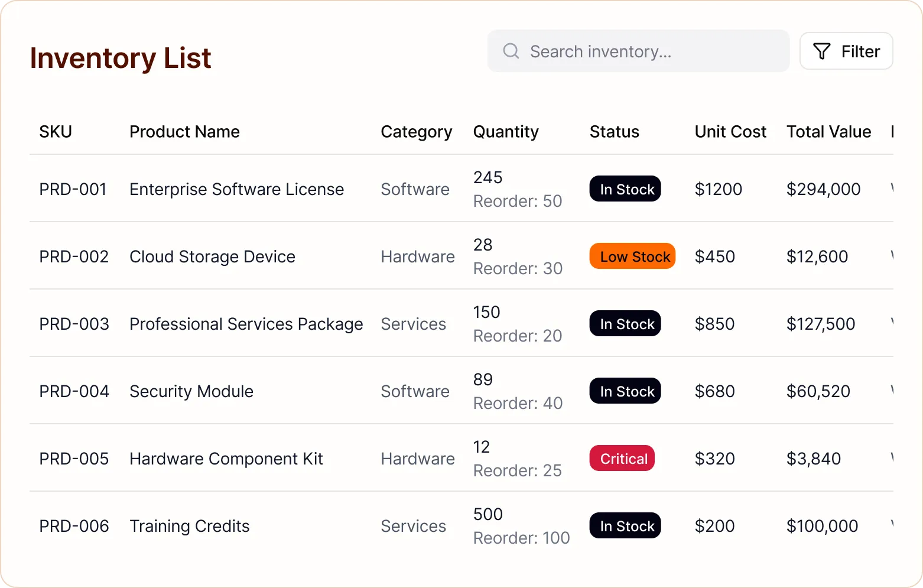Click the Critical status badge

(622, 458)
